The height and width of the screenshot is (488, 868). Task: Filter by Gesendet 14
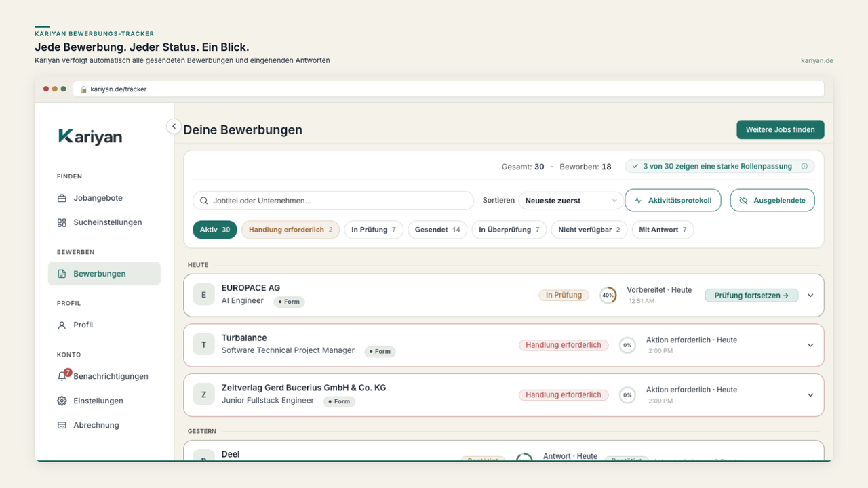437,230
